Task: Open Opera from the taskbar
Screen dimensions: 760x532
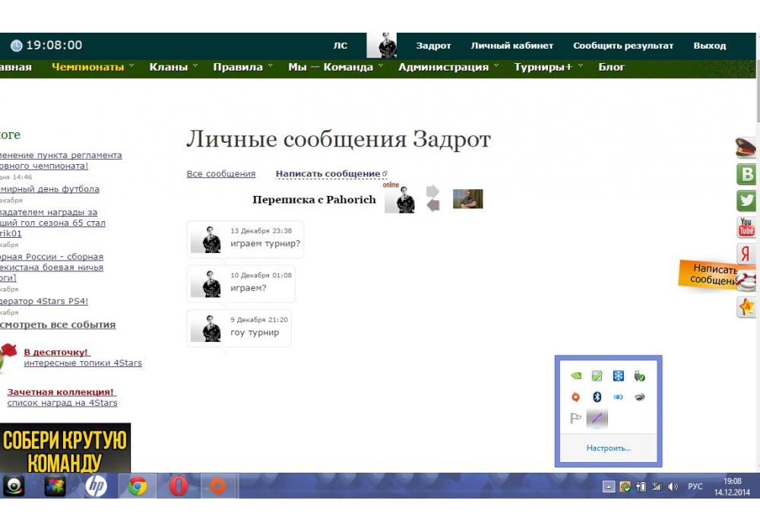Action: pyautogui.click(x=179, y=486)
